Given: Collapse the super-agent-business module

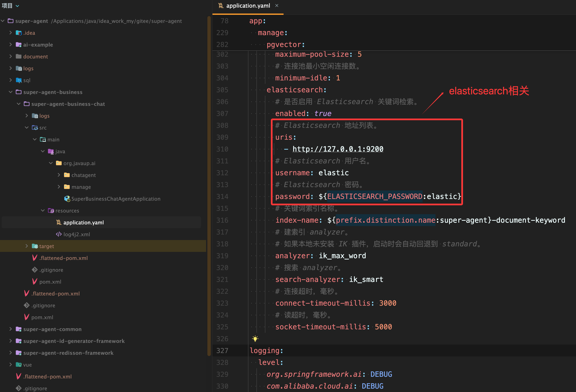Looking at the screenshot, I should [x=10, y=92].
